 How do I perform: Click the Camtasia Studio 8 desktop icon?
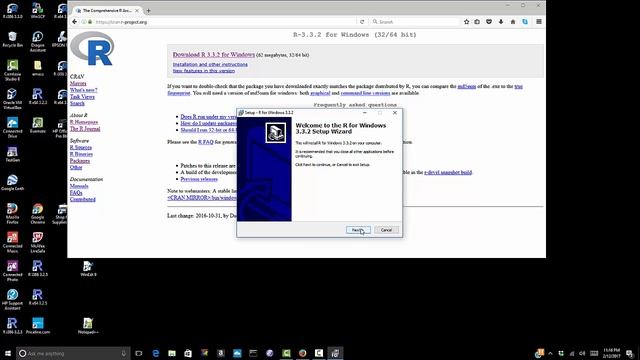point(12,71)
